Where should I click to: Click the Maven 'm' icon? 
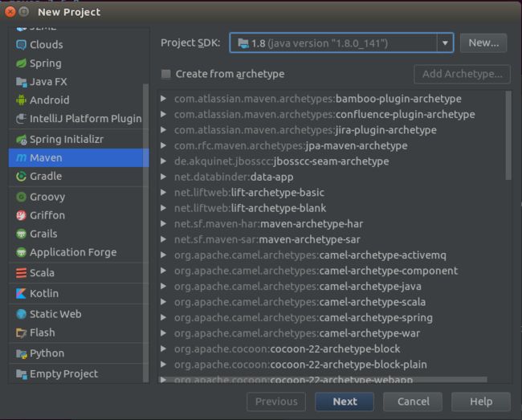[x=21, y=157]
